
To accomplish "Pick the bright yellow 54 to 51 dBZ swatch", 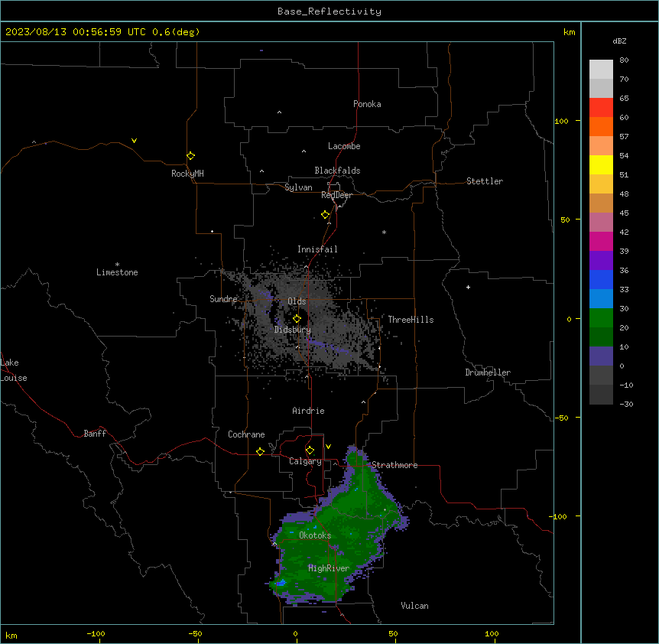I will tap(601, 164).
